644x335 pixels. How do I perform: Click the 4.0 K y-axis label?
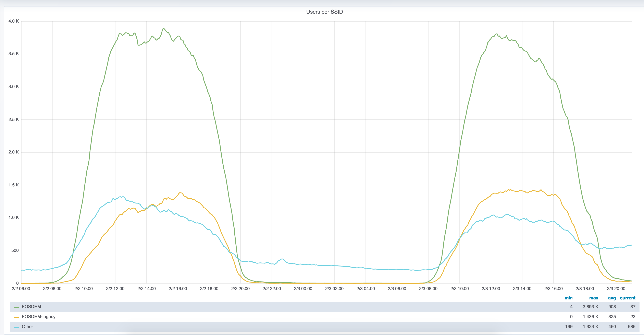[x=13, y=21]
